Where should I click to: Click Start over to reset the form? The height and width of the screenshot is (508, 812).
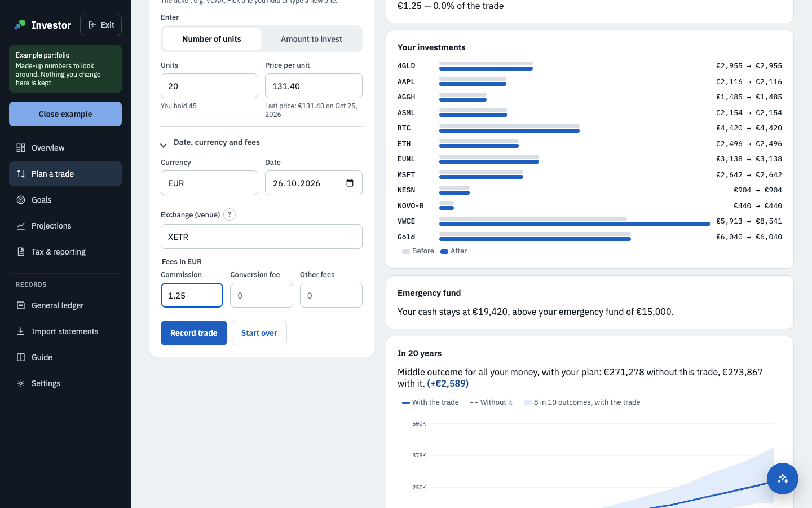point(259,333)
